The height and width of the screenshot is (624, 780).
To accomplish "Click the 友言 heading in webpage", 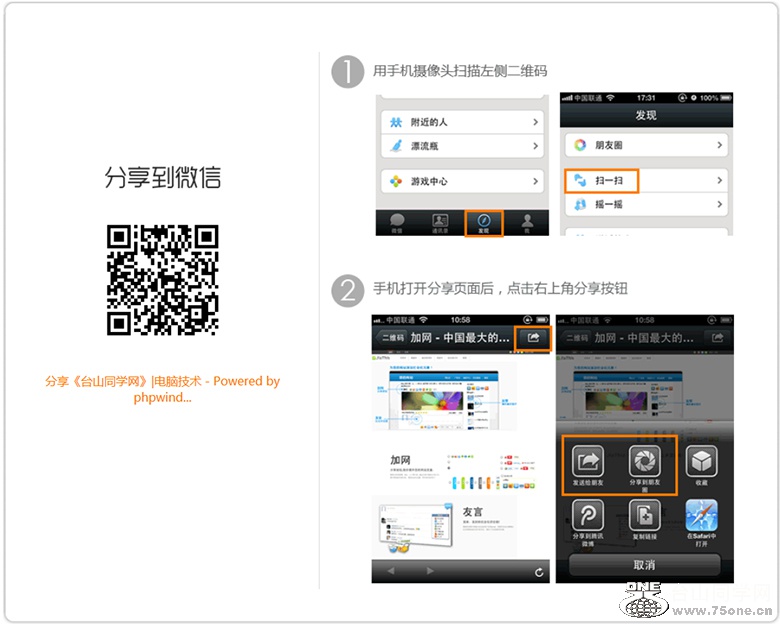I will 473,512.
